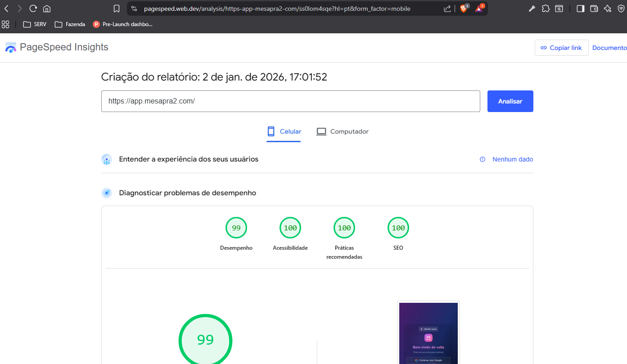Click the large 99 performance gauge
Screen dimensions: 627x364
tap(205, 340)
